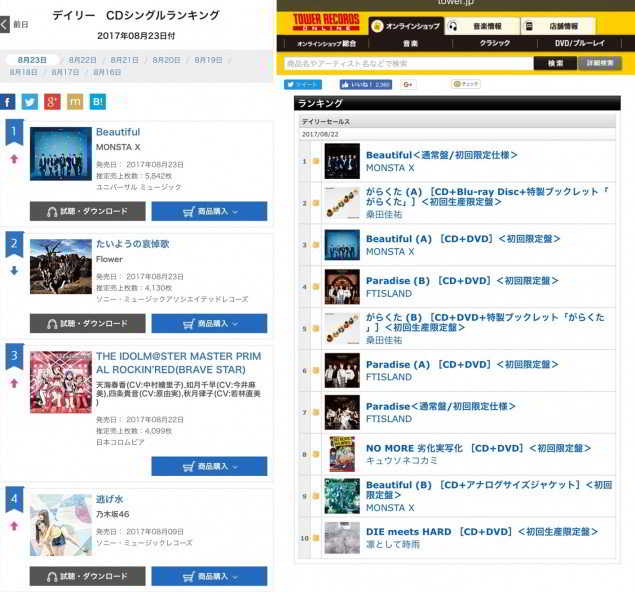This screenshot has width=635, height=592.
Task: Click the mixi 'm' share icon
Action: coord(75,102)
